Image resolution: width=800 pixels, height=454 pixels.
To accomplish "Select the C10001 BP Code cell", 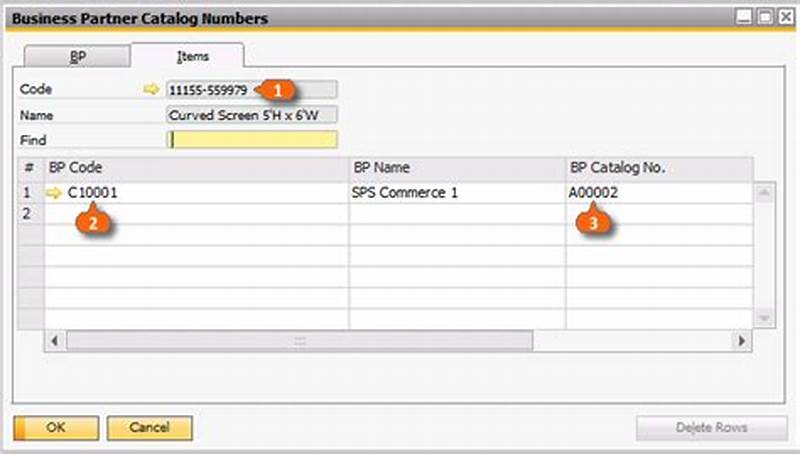I will tap(197, 193).
